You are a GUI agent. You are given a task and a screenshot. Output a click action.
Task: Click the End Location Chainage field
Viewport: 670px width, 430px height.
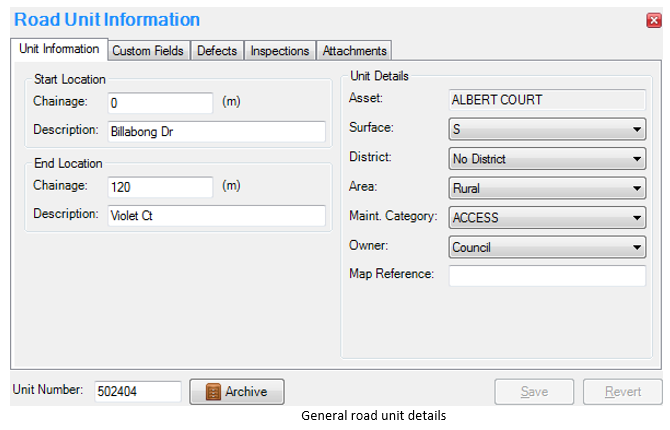point(160,187)
